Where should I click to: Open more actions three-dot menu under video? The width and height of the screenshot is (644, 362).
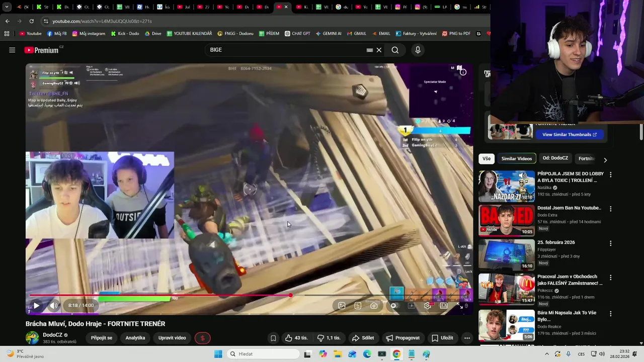[x=467, y=338]
